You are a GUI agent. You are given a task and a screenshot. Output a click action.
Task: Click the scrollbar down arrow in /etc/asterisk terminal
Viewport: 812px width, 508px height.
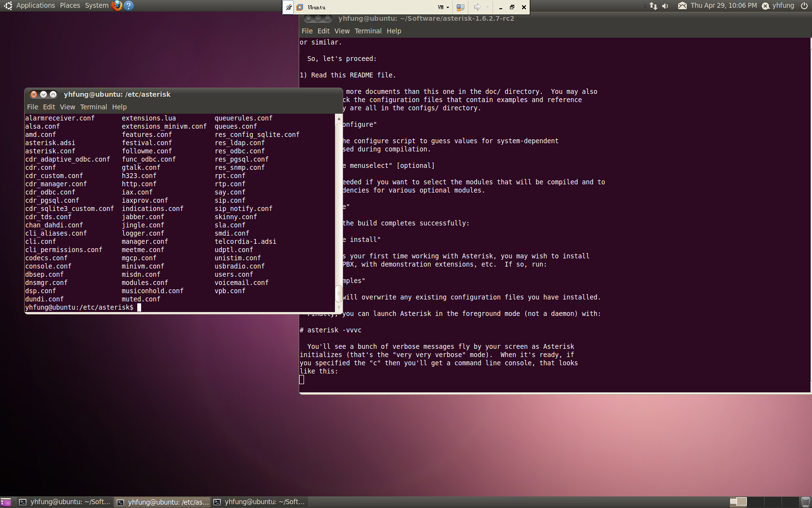pos(339,307)
